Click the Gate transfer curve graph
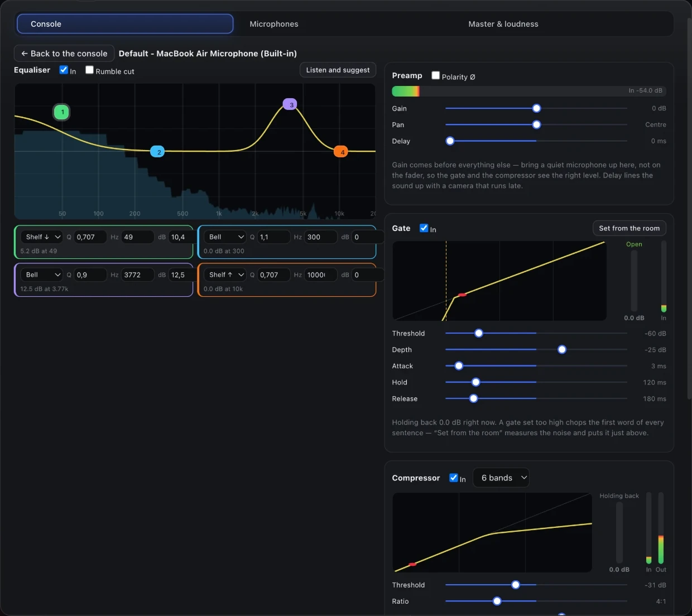This screenshot has width=692, height=616. point(499,281)
